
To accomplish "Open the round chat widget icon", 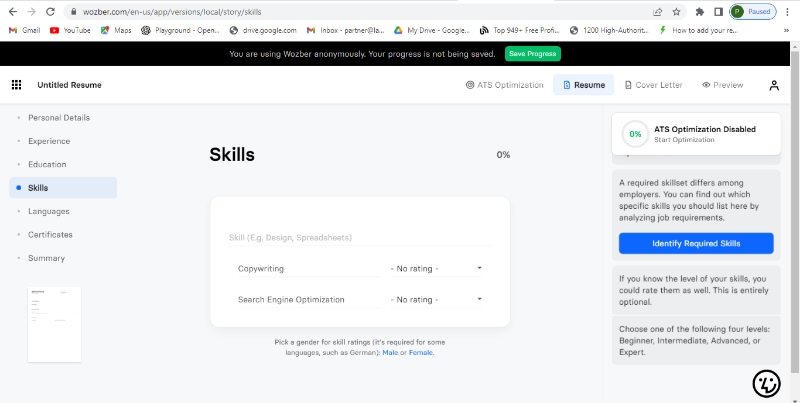I will pyautogui.click(x=766, y=383).
